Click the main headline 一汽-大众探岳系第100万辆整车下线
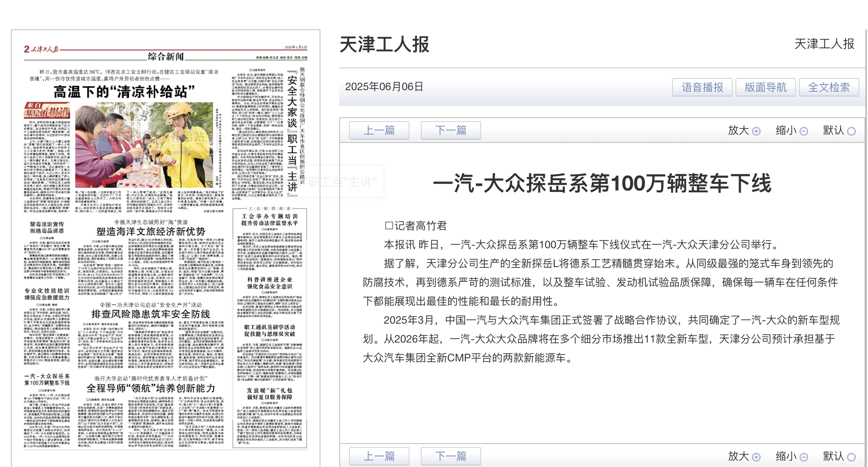This screenshot has height=467, width=868. click(x=602, y=183)
